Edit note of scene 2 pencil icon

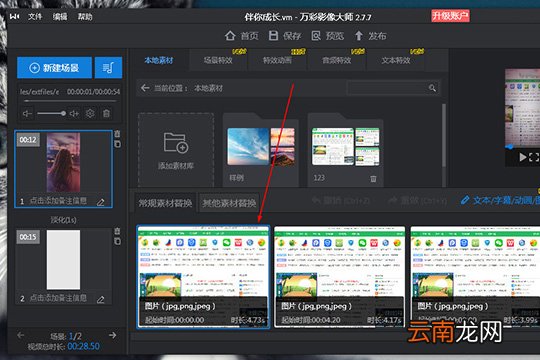(x=101, y=299)
